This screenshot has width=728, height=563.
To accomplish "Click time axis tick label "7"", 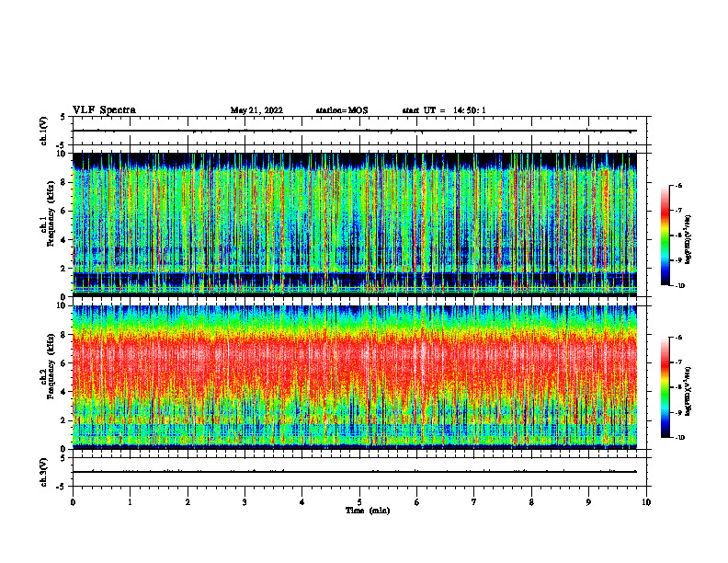I will (x=474, y=502).
